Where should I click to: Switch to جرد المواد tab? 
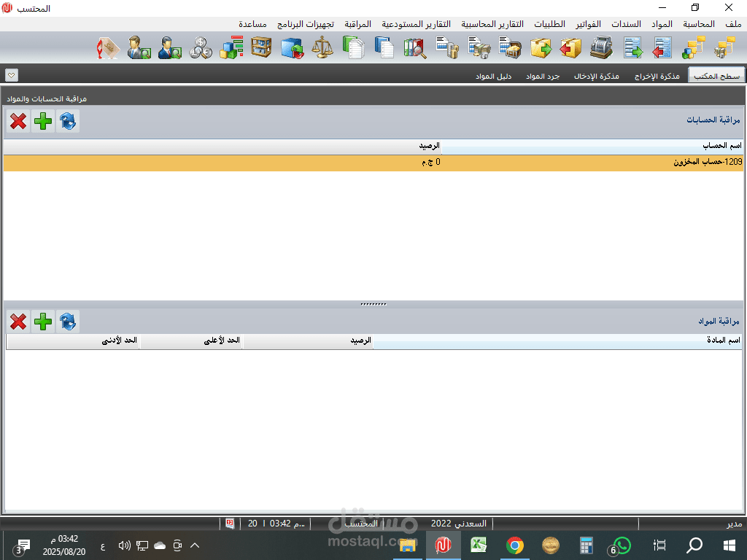(543, 76)
